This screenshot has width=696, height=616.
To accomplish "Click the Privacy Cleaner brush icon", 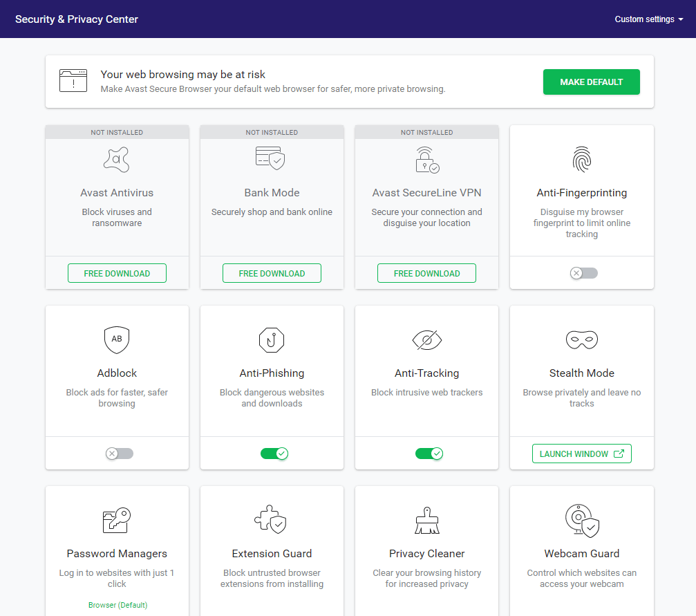I will [426, 520].
